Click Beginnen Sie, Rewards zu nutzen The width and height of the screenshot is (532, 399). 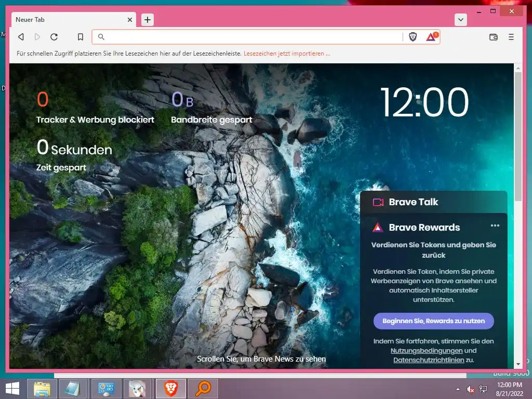coord(434,321)
